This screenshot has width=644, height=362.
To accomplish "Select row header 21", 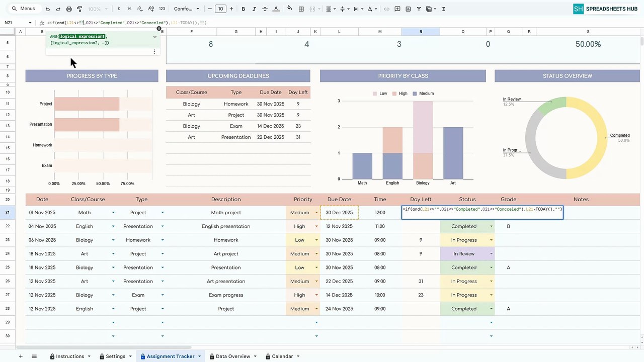I will (x=8, y=213).
